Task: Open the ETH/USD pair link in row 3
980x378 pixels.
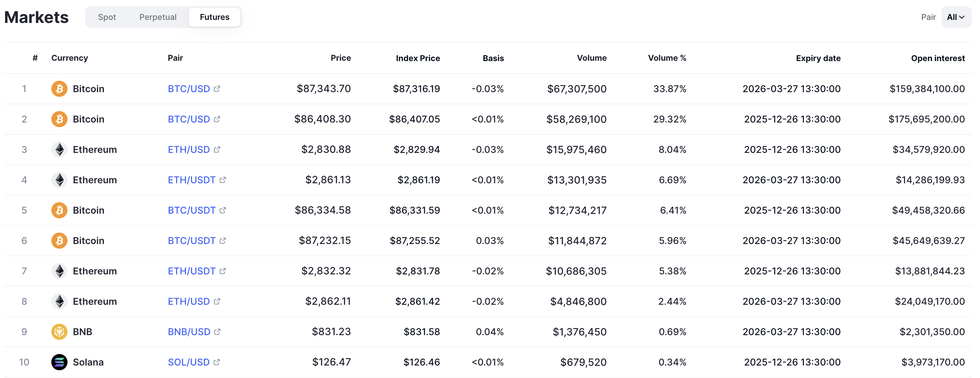Action: (189, 150)
